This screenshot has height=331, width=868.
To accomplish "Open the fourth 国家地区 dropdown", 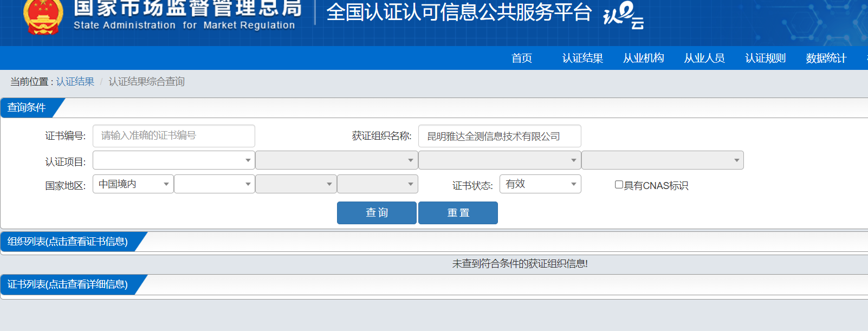I will (378, 184).
